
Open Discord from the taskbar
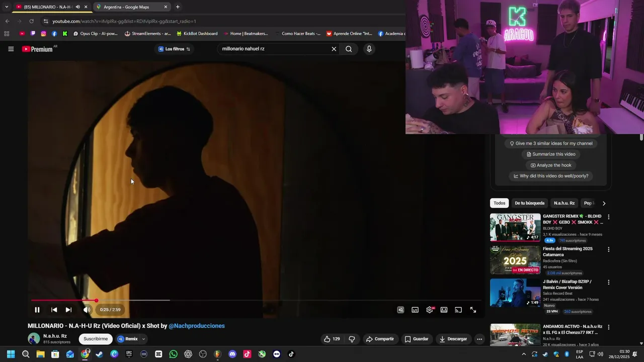(232, 354)
